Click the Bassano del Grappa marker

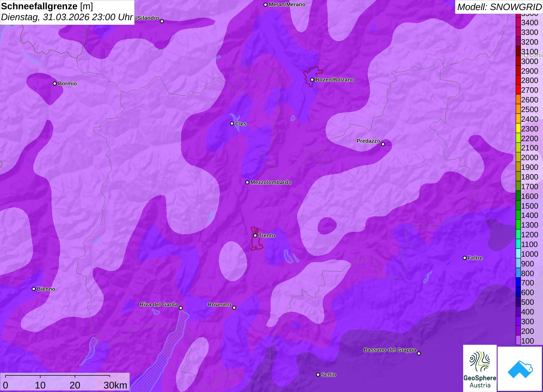pyautogui.click(x=419, y=353)
